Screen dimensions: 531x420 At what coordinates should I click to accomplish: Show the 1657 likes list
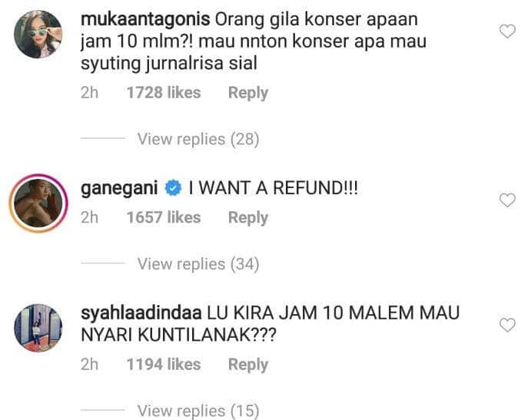(x=164, y=217)
